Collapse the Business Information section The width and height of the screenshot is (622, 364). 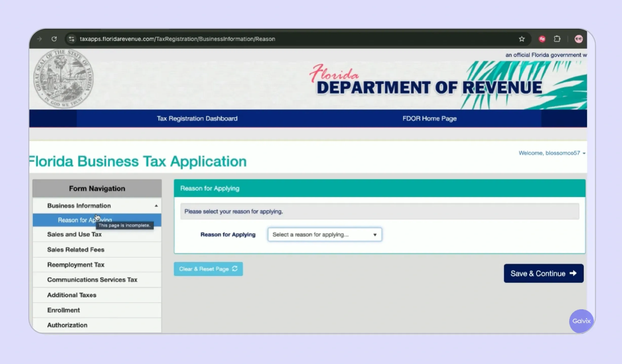coord(97,206)
